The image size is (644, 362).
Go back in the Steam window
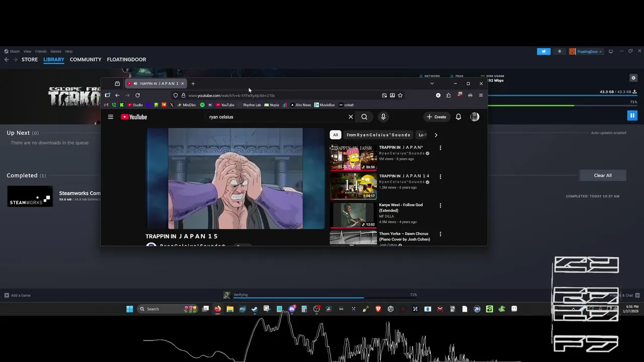pyautogui.click(x=7, y=59)
